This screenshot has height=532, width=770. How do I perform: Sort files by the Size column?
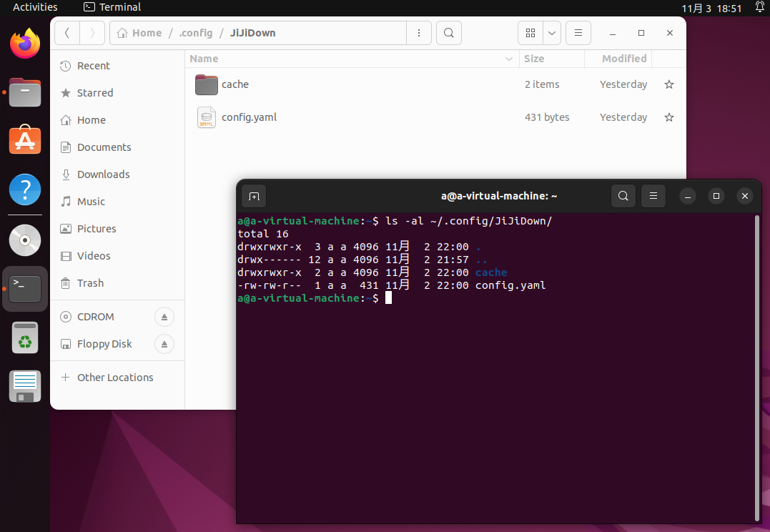pyautogui.click(x=552, y=59)
